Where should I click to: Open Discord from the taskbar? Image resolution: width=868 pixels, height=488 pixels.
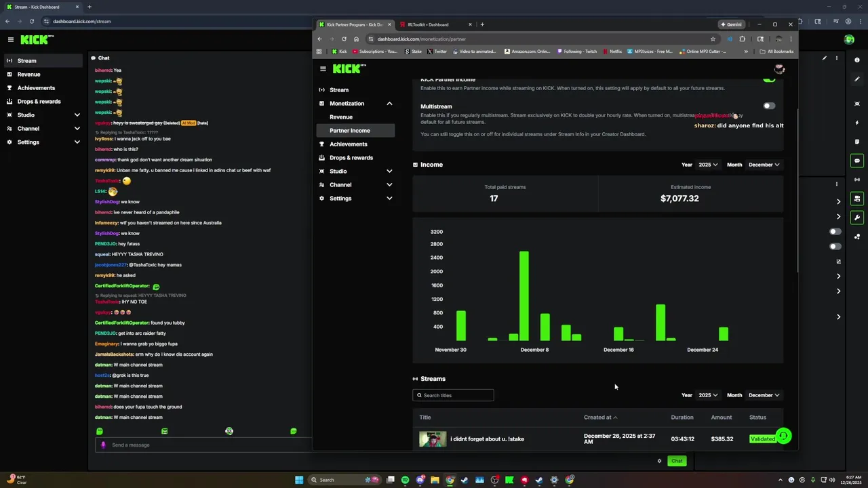[x=420, y=480]
